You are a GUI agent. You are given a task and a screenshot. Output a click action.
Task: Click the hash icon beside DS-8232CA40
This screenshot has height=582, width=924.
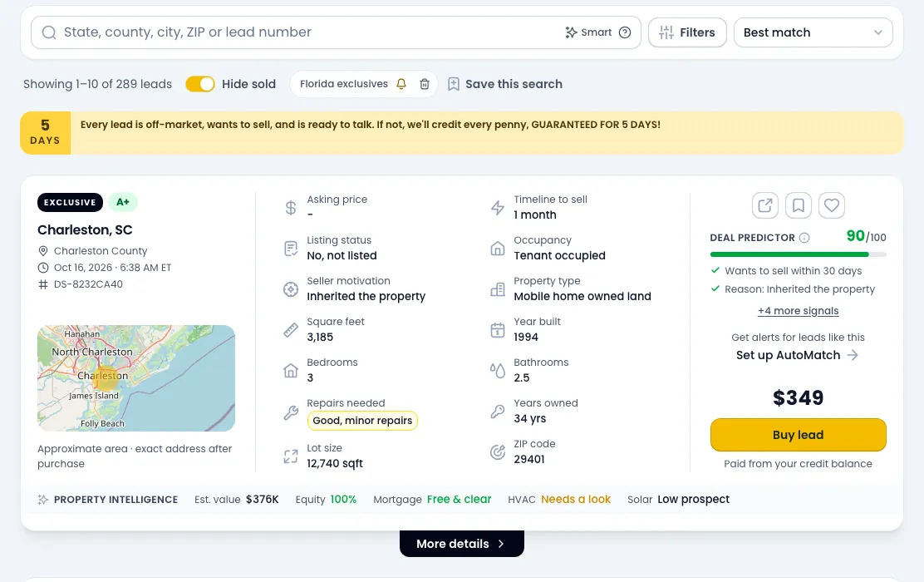[43, 284]
